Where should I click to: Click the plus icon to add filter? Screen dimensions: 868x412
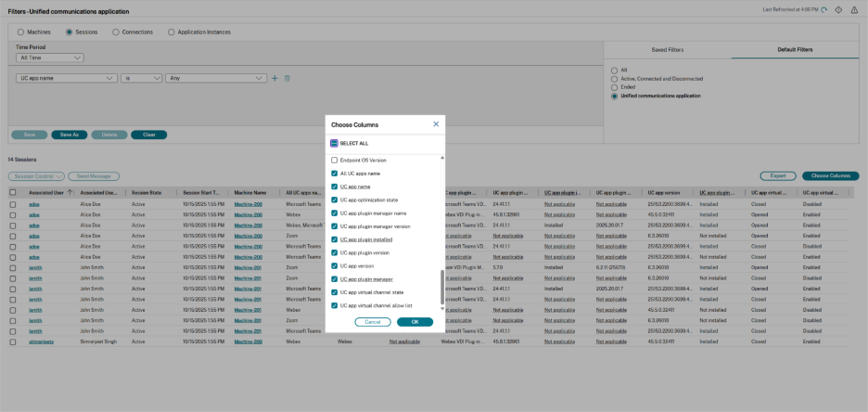[x=274, y=79]
